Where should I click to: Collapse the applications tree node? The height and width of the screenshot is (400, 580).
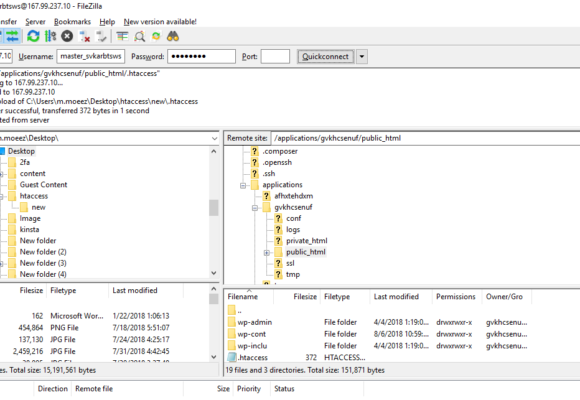243,185
